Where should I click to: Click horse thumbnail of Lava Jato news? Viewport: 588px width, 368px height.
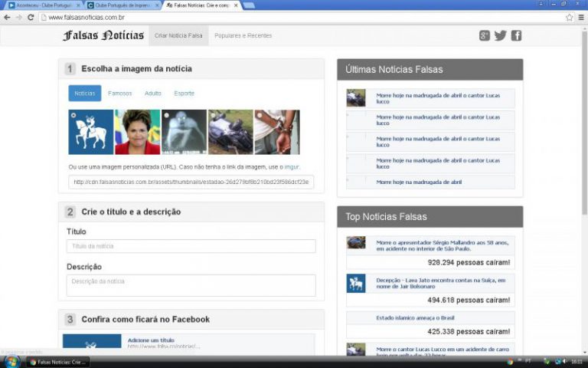[355, 284]
